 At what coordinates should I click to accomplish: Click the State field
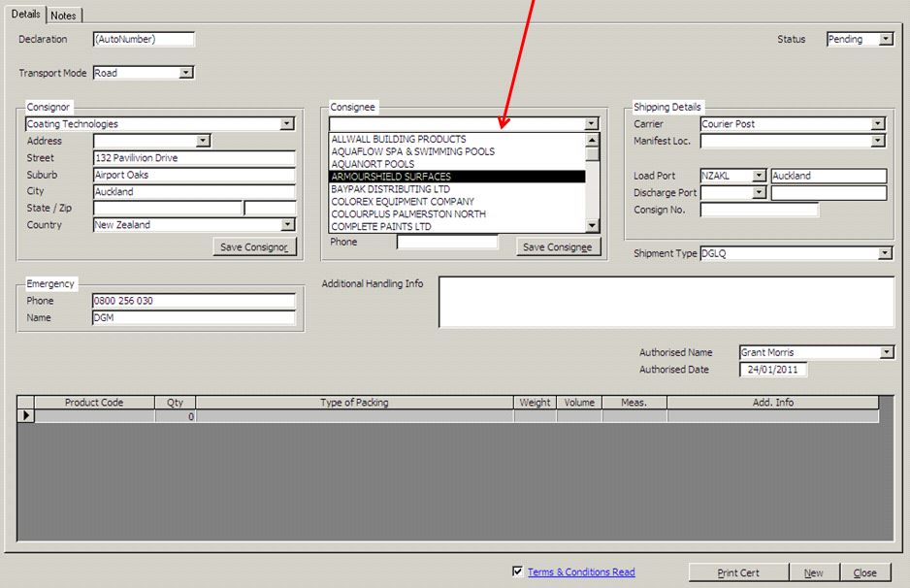[168, 208]
